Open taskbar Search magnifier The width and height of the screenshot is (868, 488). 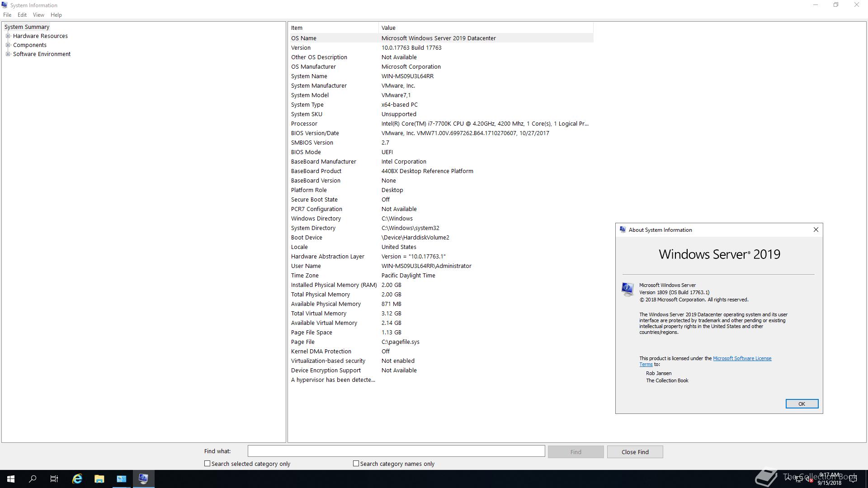pos(33,479)
